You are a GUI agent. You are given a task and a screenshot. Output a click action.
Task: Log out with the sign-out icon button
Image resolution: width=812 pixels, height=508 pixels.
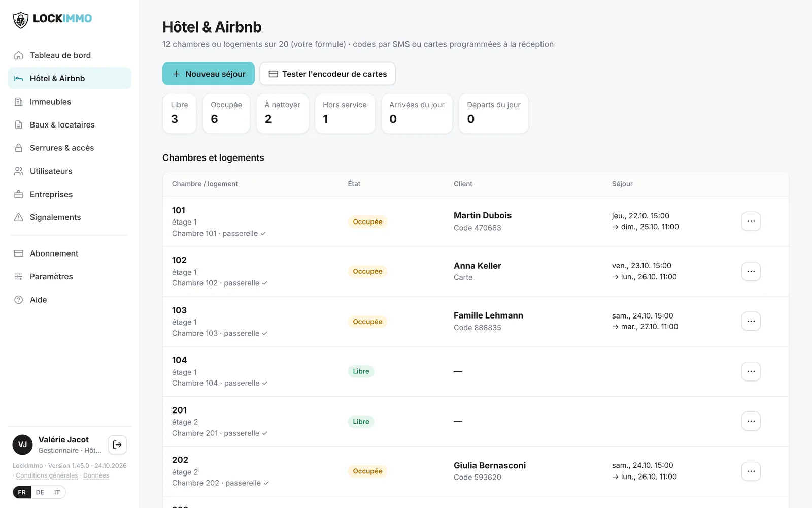coord(117,444)
